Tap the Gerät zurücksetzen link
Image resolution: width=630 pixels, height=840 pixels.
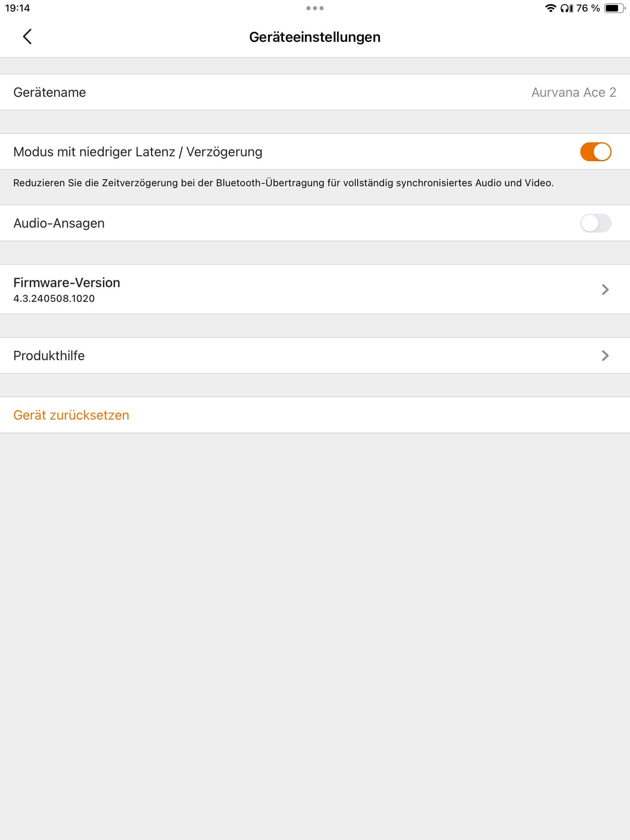coord(71,415)
